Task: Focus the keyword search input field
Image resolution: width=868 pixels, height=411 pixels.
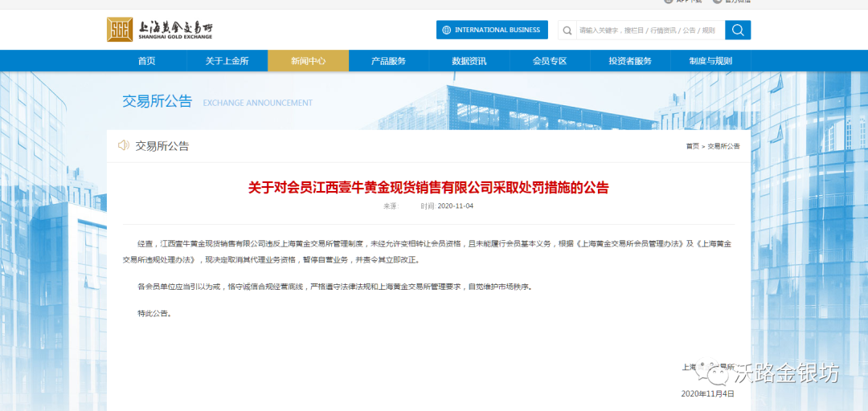Action: pos(650,31)
